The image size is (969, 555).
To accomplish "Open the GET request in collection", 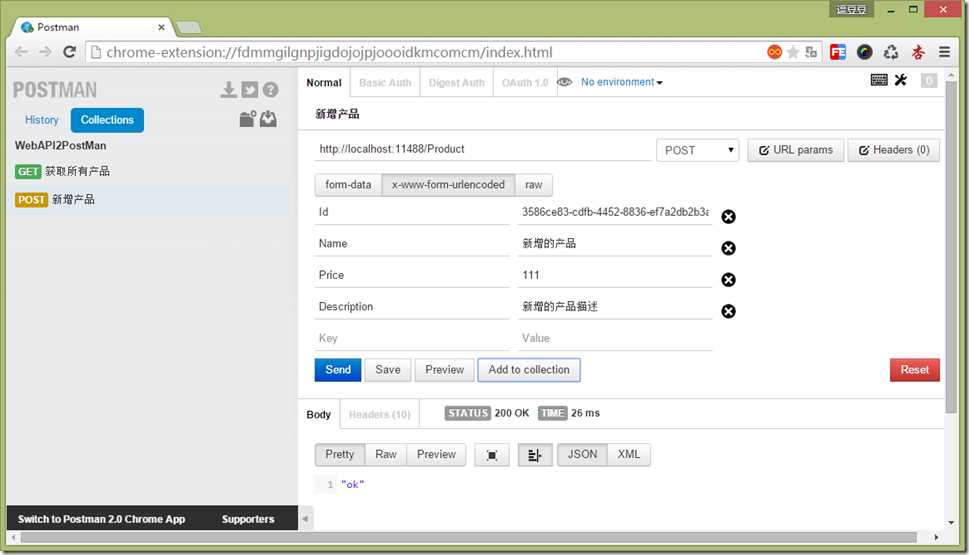I will click(x=148, y=171).
